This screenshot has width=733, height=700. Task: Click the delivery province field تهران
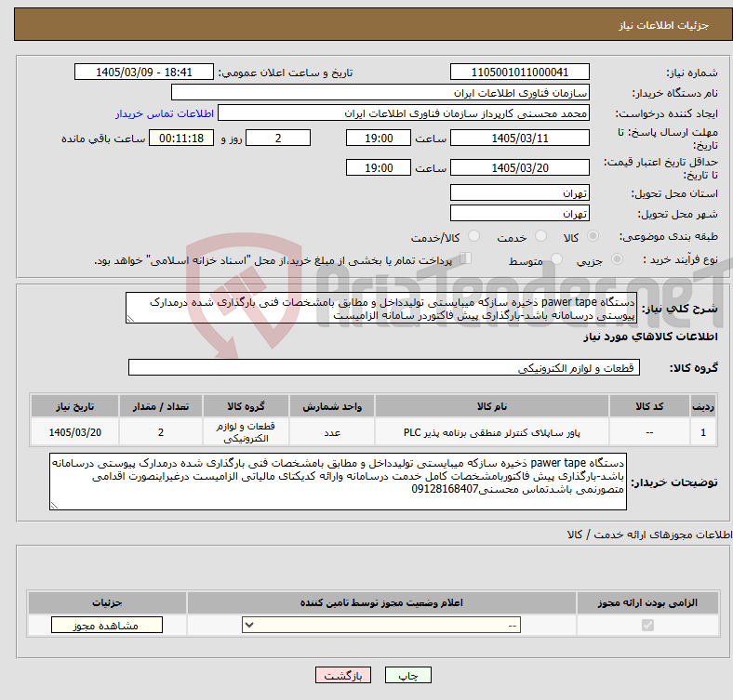[x=519, y=192]
